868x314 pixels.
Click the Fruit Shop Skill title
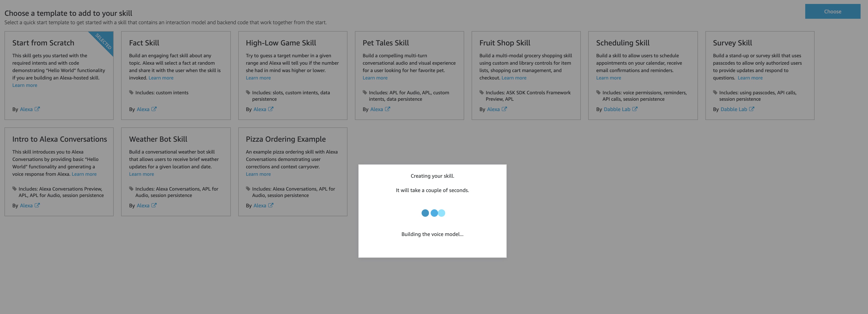(504, 43)
